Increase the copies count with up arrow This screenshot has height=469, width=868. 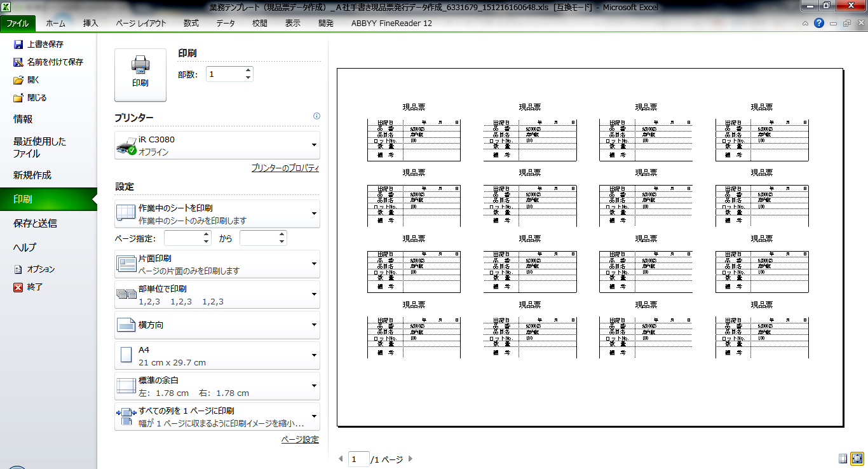click(248, 71)
